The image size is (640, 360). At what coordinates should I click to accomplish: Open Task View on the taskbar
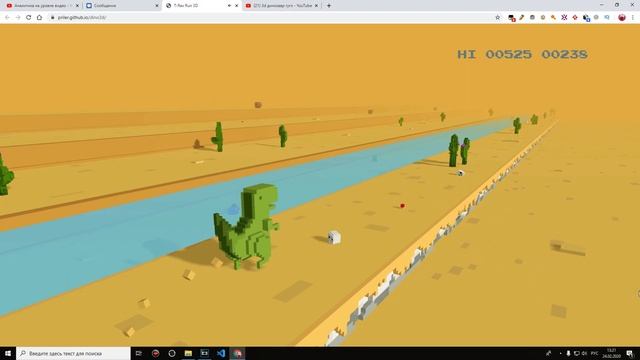pos(138,353)
